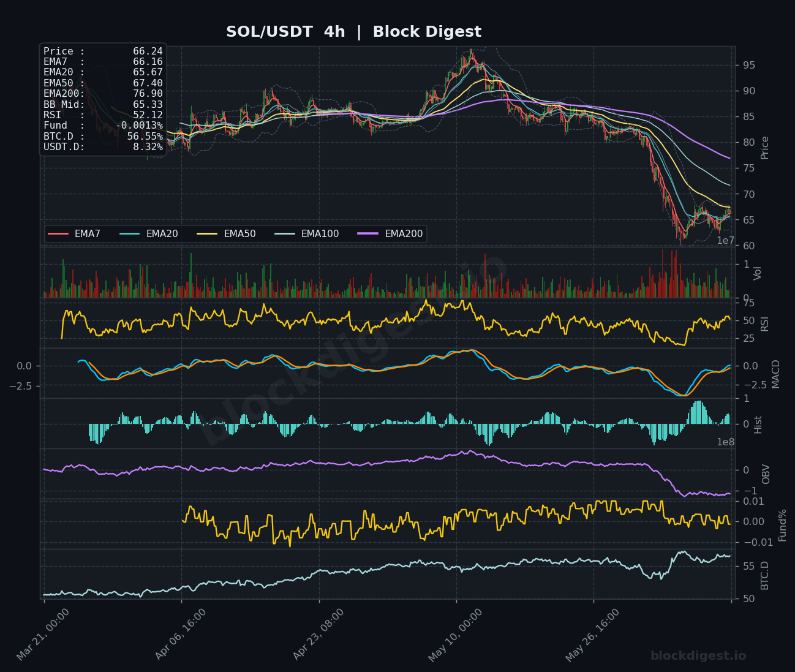Screen dimensions: 795x672
Task: Click the chart title SOL/USDT 4h Block Digest
Action: pyautogui.click(x=353, y=32)
